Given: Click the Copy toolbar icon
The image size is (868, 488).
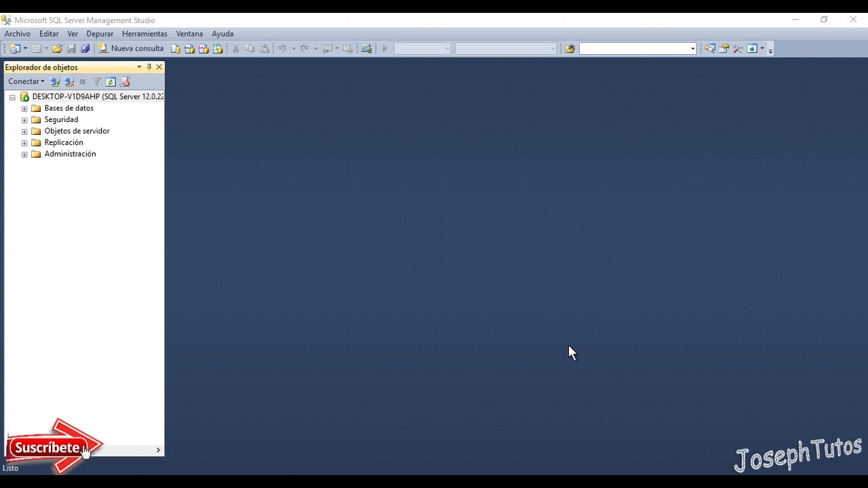Looking at the screenshot, I should point(250,49).
